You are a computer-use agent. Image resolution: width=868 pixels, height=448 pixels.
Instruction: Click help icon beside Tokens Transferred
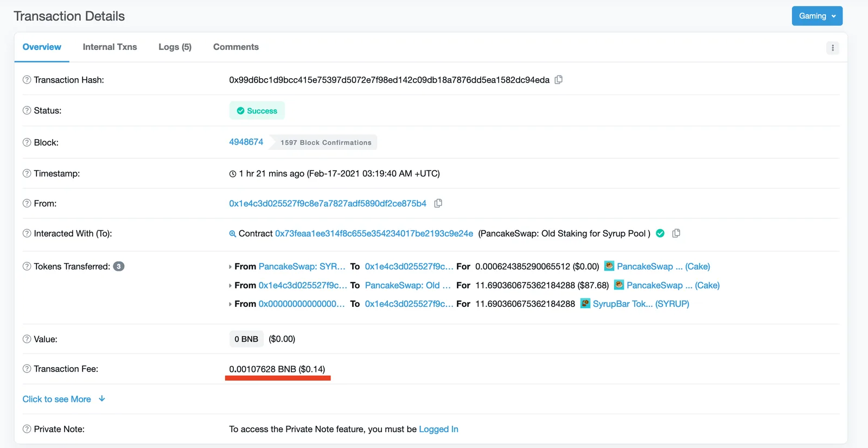pos(27,266)
